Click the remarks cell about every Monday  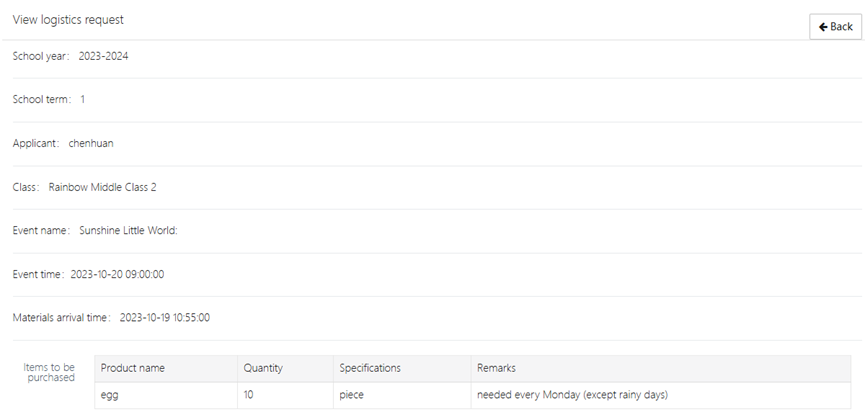point(572,395)
